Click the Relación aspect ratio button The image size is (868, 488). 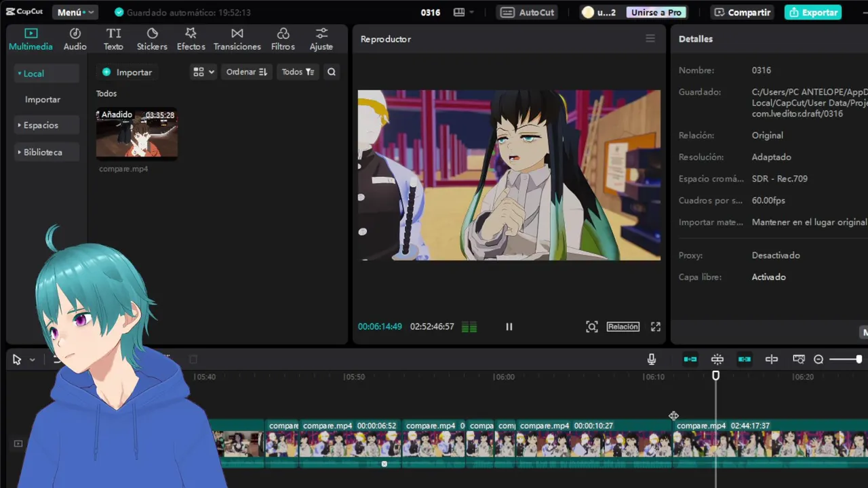coord(623,327)
